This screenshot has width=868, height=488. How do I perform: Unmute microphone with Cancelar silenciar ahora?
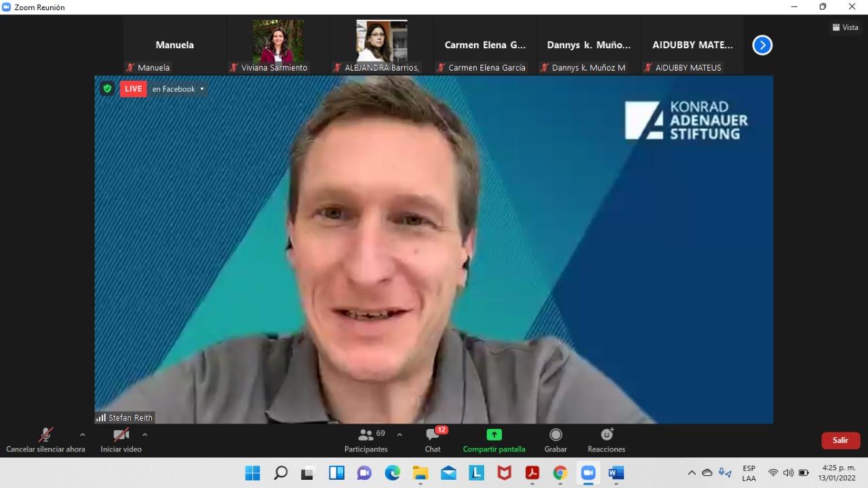[45, 440]
